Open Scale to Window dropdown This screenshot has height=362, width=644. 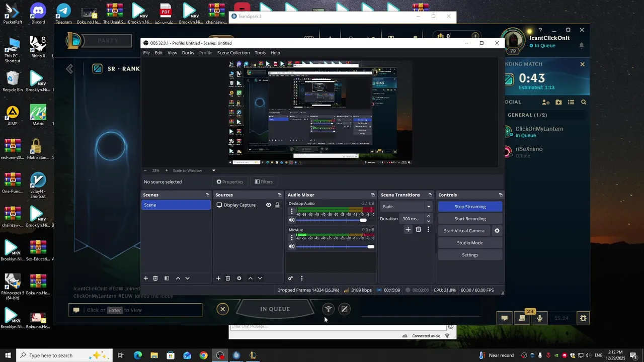coord(194,170)
